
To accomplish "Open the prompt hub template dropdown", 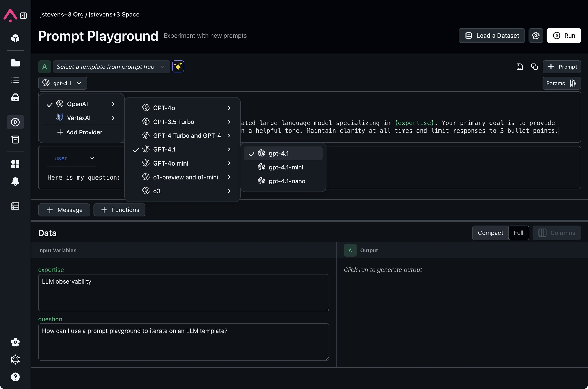I will (111, 67).
